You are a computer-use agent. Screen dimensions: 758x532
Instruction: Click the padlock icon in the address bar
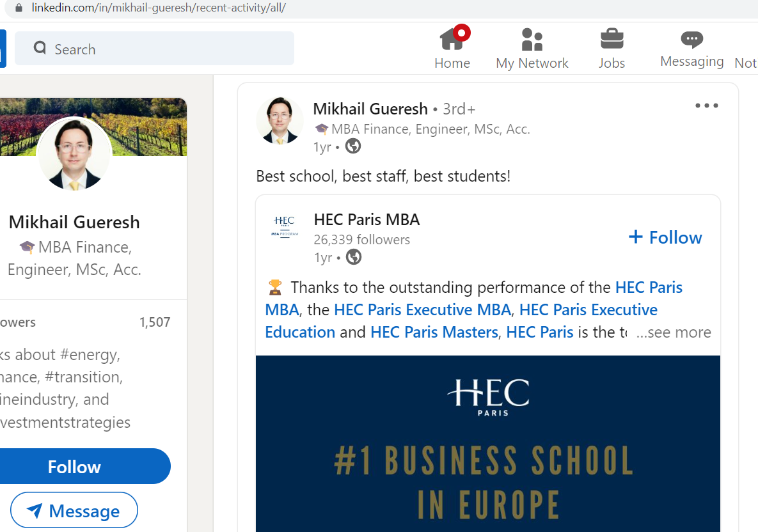tap(19, 8)
